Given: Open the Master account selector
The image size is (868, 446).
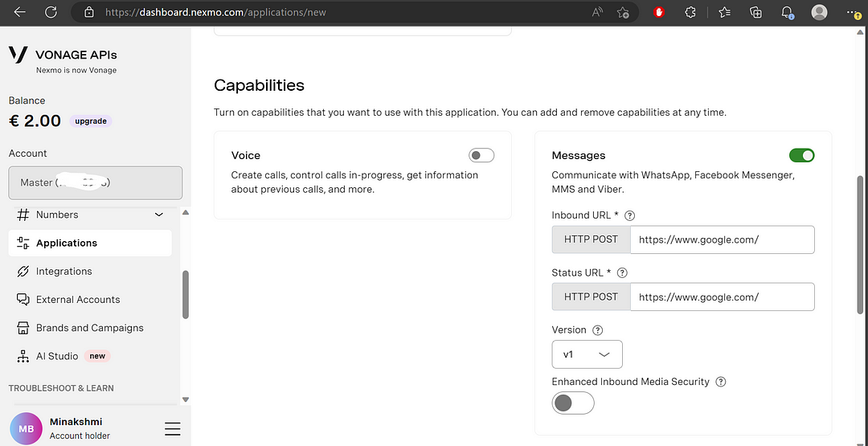Looking at the screenshot, I should pos(95,182).
